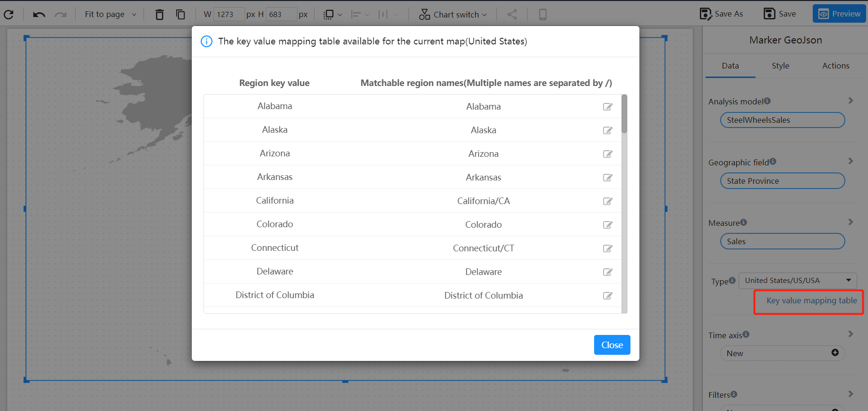Edit matchable names for Colorado
This screenshot has height=411, width=868.
608,225
